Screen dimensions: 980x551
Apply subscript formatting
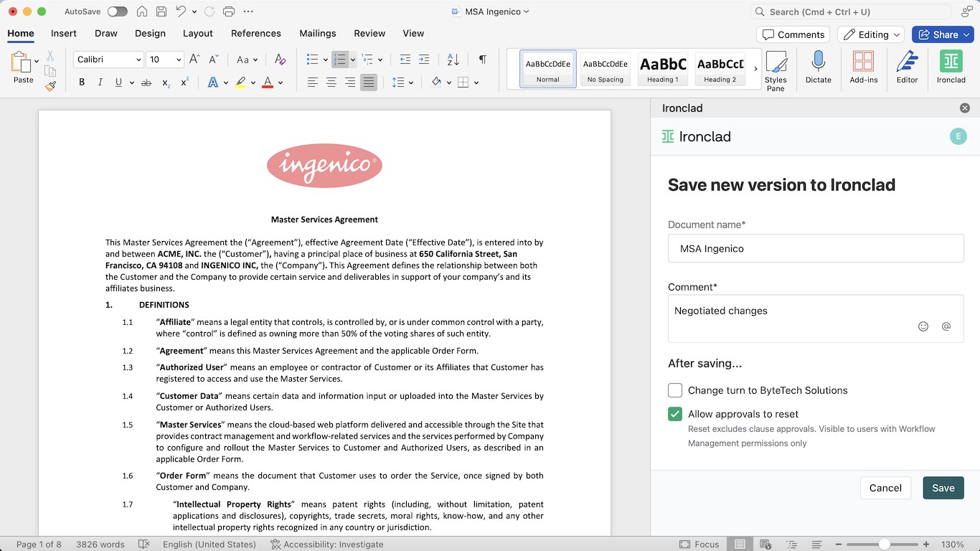166,83
